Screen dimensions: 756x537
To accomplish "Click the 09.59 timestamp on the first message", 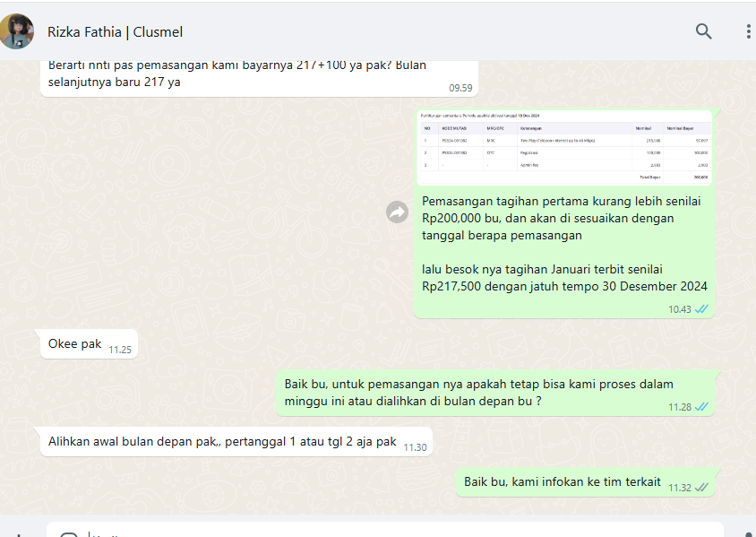I will [x=460, y=88].
